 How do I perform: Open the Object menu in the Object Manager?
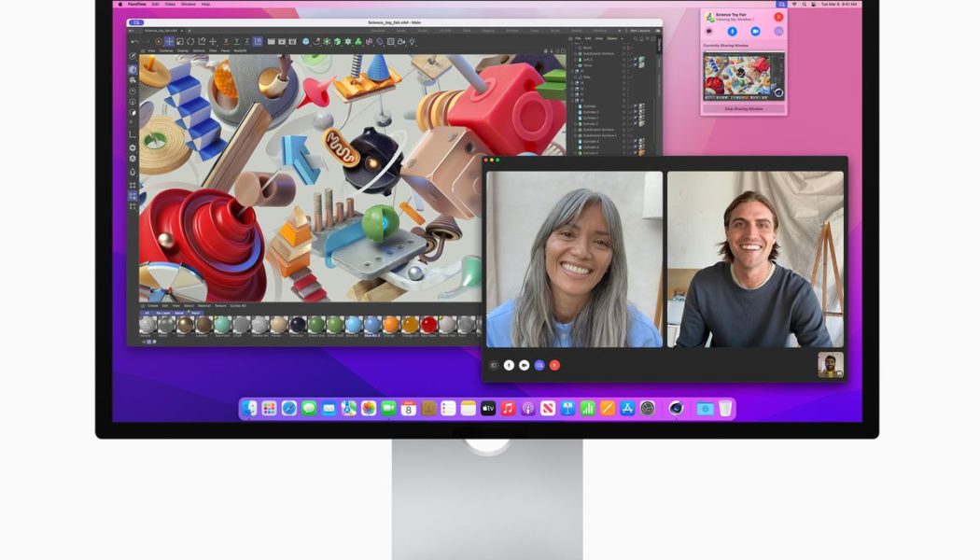(612, 38)
